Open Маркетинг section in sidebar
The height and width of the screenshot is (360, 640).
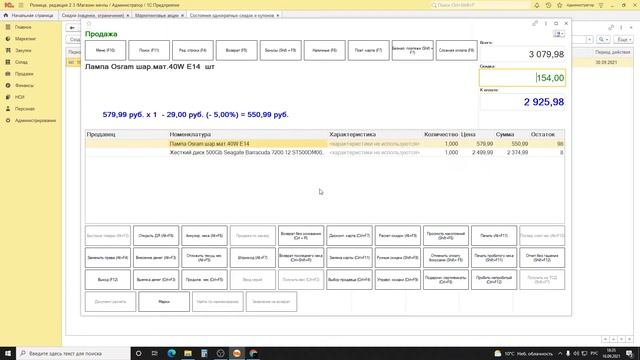pos(25,39)
